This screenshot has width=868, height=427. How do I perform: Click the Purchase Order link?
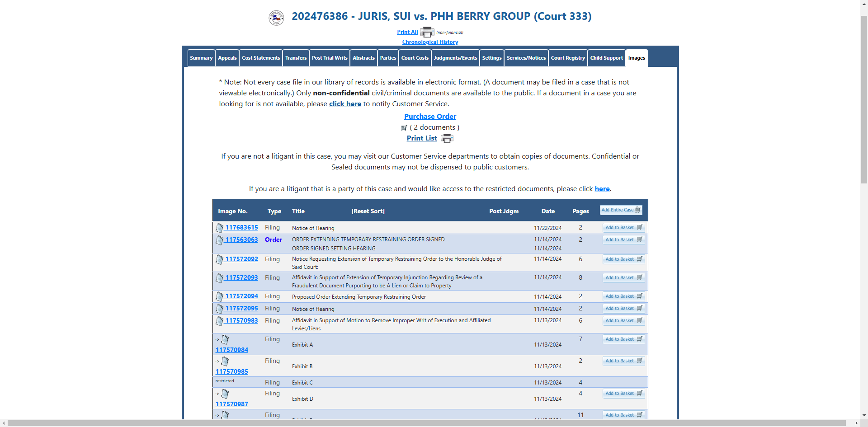click(430, 117)
